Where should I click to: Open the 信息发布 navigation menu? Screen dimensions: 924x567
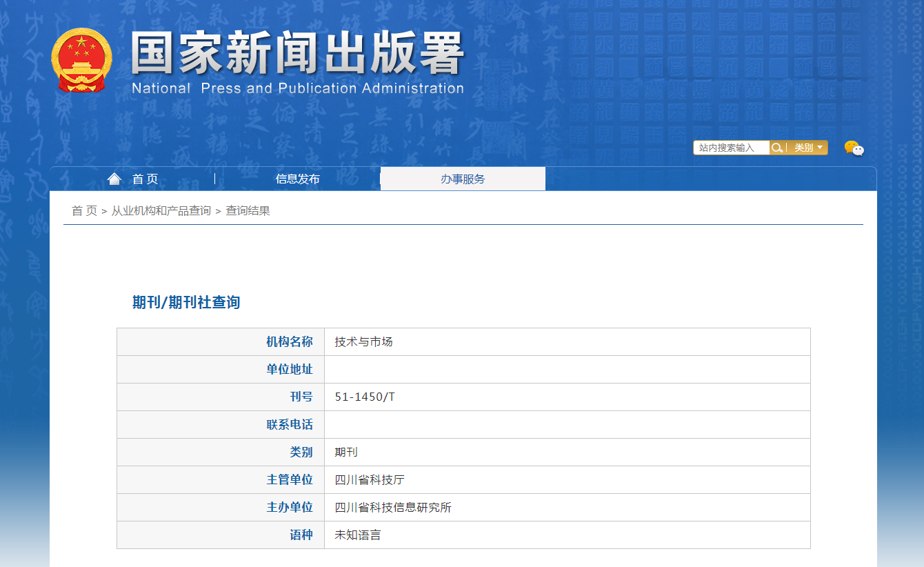[297, 179]
